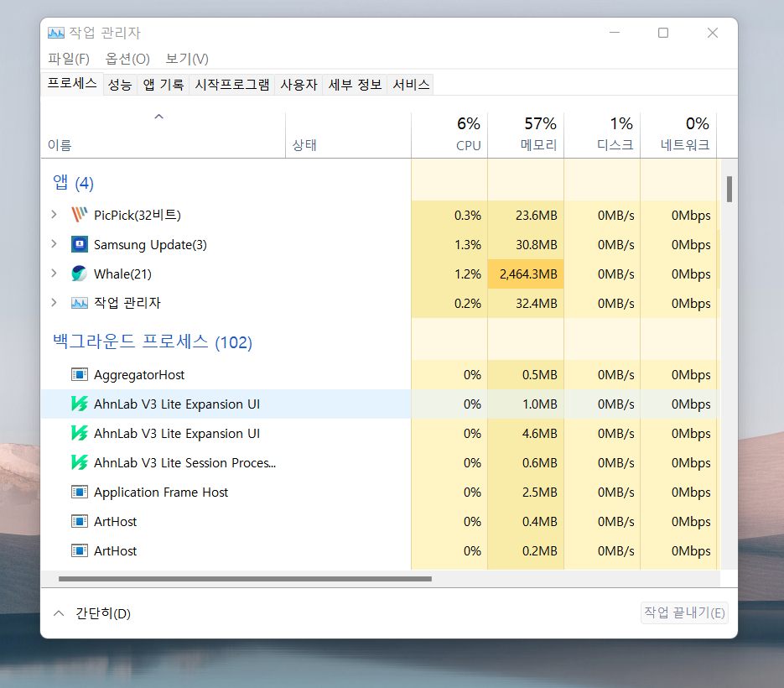Open the 옵션(O) menu

tap(127, 59)
